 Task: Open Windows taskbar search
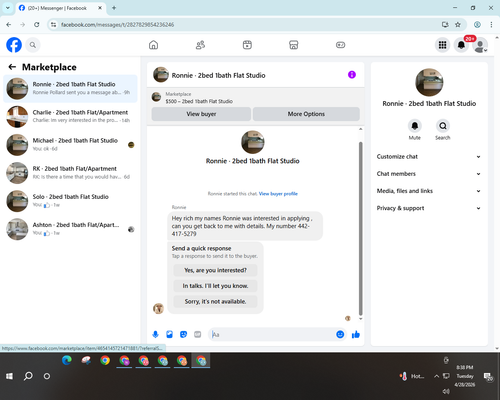click(x=28, y=376)
